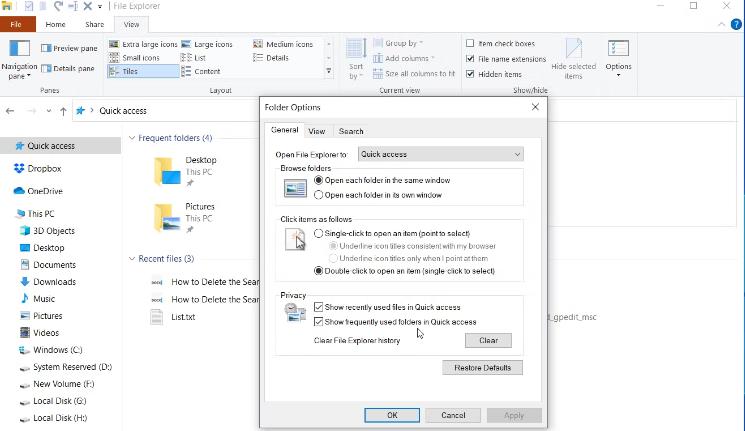This screenshot has height=431, width=745.
Task: Open 3D Objects folder in sidebar
Action: (x=48, y=231)
